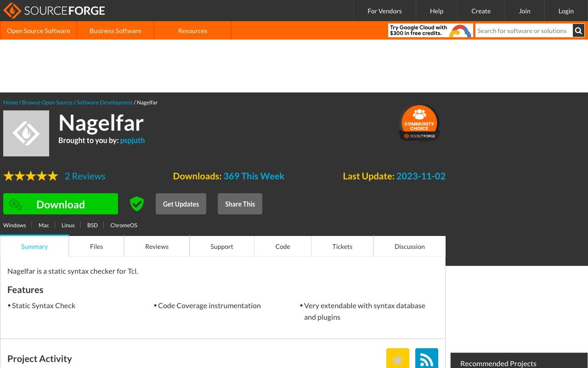Click Join in the top bar
Image resolution: width=588 pixels, height=368 pixels.
pyautogui.click(x=525, y=11)
